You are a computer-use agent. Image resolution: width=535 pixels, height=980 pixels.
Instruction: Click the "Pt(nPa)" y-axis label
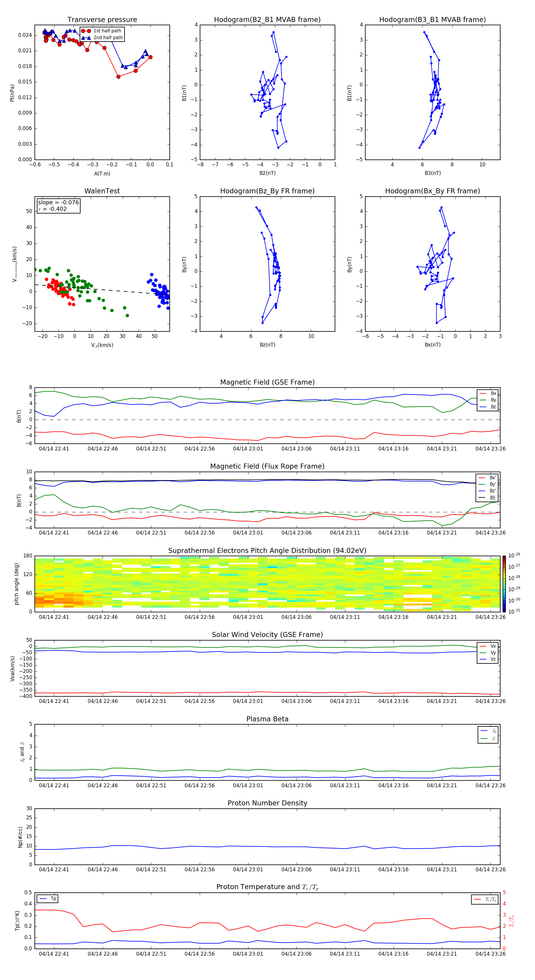point(12,93)
